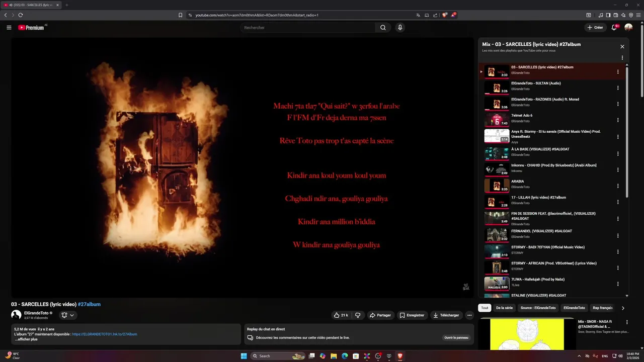Open the YouTube hamburger guide menu
The image size is (644, 362).
click(x=9, y=28)
